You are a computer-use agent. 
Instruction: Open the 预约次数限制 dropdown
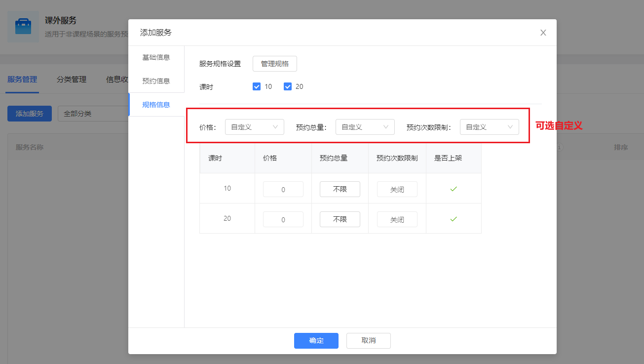(x=490, y=127)
